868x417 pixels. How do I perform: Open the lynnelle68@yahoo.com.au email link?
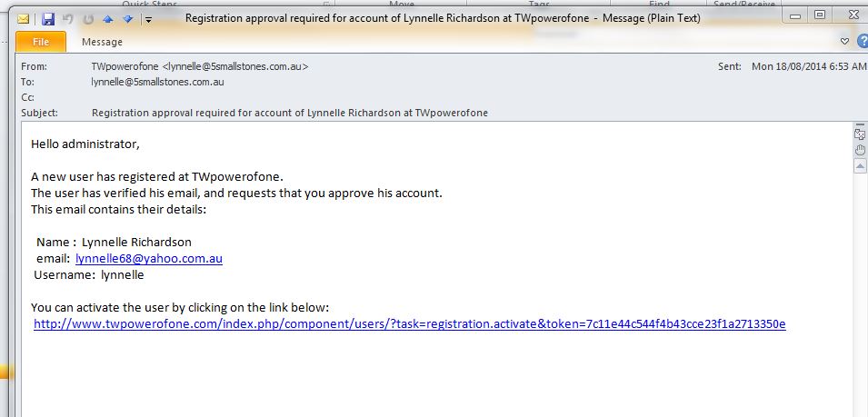click(x=149, y=258)
